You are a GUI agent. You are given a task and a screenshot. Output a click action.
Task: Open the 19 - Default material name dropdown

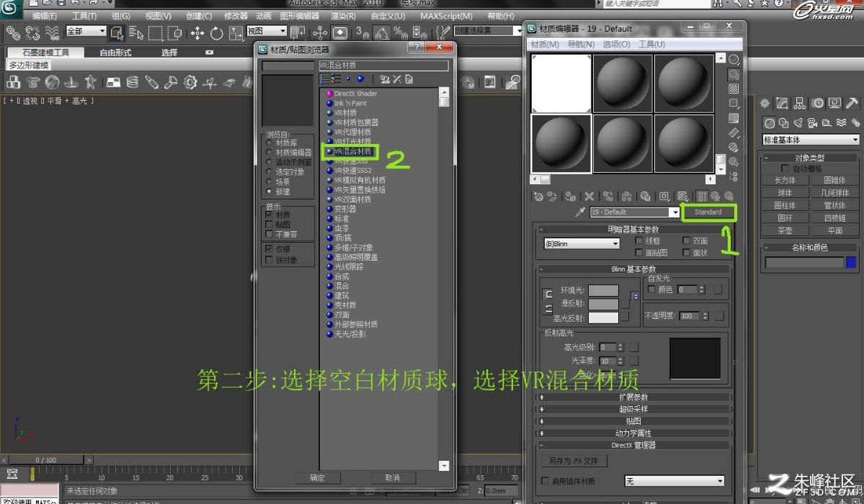pyautogui.click(x=634, y=212)
